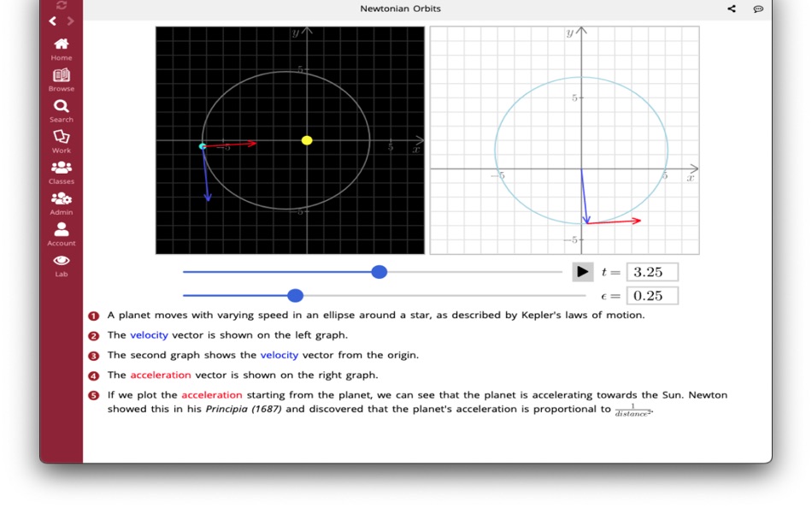This screenshot has height=508, width=812.
Task: Play the orbit animation
Action: coord(583,272)
